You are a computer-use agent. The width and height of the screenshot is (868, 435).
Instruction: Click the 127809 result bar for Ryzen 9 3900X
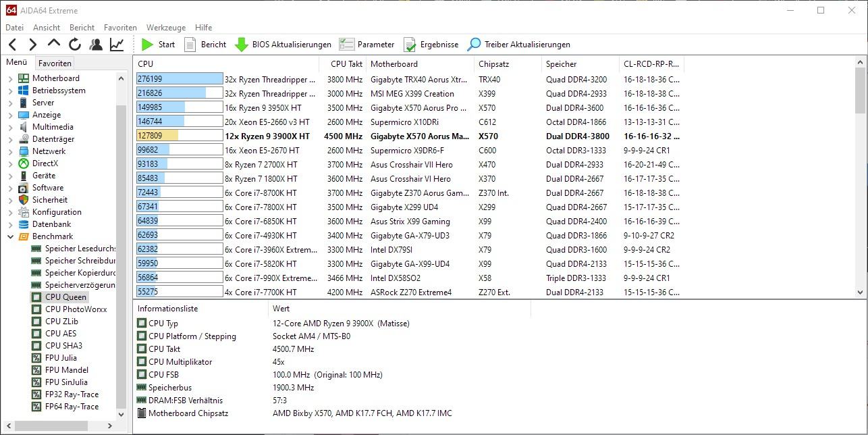(180, 136)
